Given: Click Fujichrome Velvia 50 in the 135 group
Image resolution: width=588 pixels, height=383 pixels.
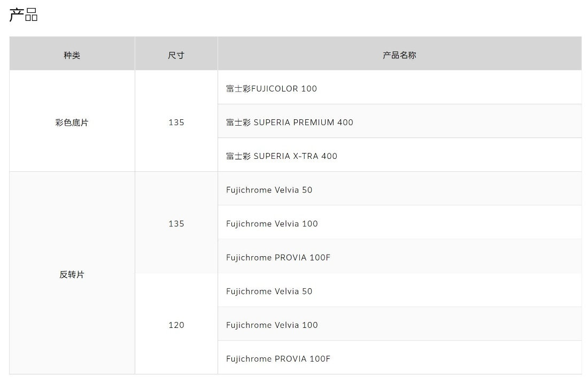Looking at the screenshot, I should click(269, 190).
